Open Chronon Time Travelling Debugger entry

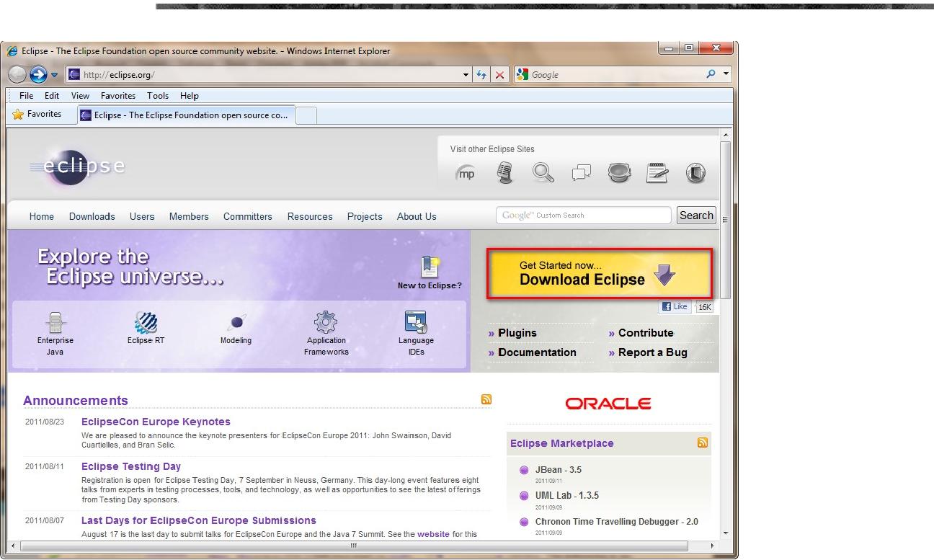click(x=617, y=522)
